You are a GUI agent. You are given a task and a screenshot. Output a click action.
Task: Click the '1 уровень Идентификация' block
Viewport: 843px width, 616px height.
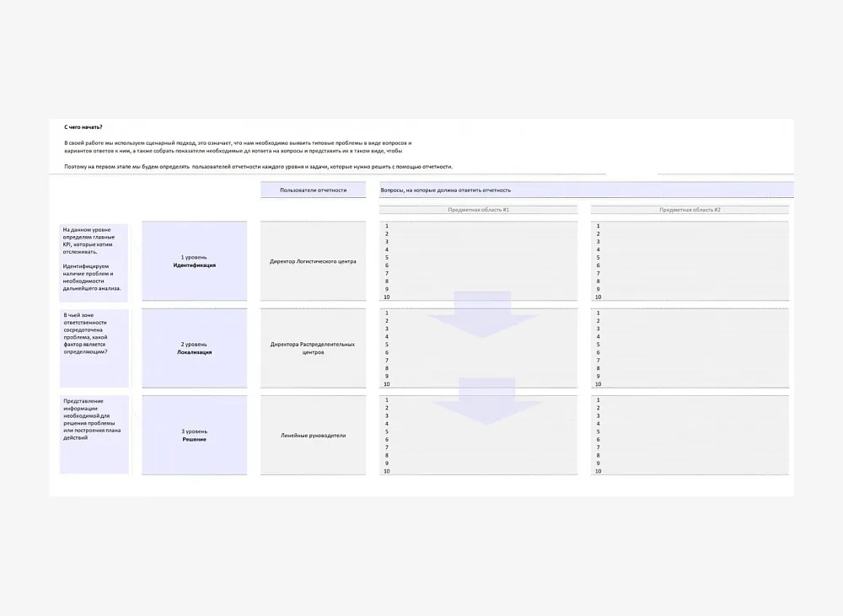coord(194,261)
